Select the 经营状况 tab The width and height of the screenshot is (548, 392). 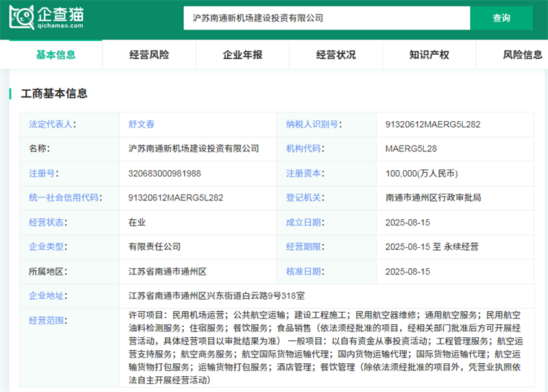(336, 55)
